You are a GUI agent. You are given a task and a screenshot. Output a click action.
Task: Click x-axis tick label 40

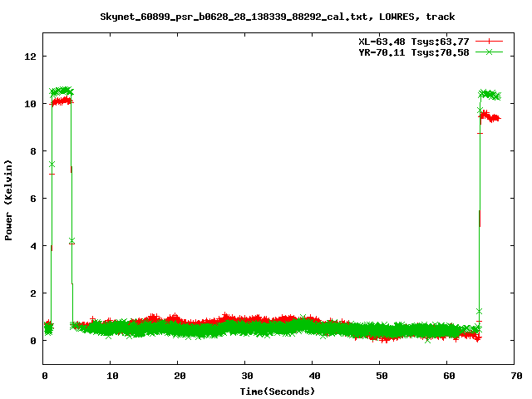pos(314,376)
